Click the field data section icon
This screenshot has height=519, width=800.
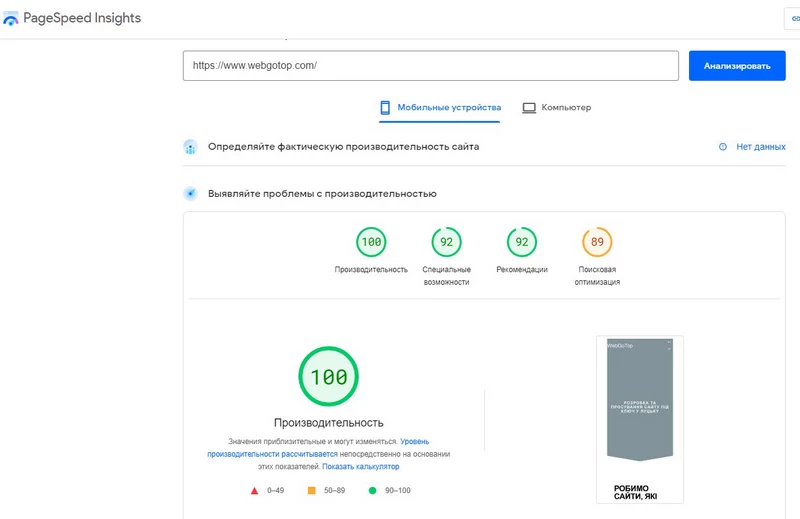pyautogui.click(x=190, y=147)
